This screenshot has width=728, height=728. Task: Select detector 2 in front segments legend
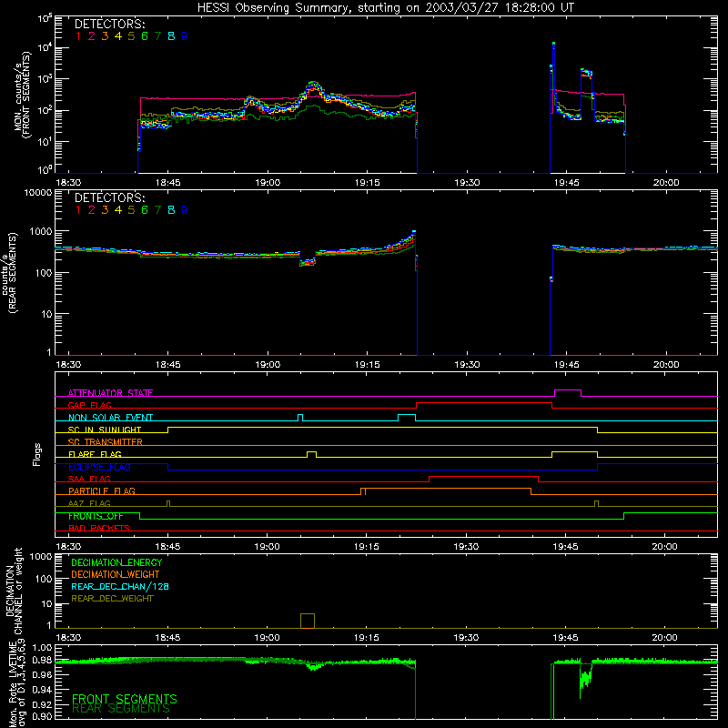coord(92,36)
